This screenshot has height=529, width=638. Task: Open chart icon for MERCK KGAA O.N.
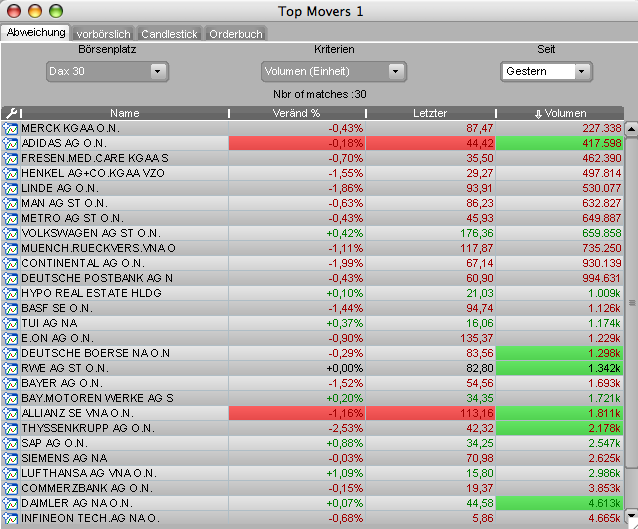(x=11, y=129)
